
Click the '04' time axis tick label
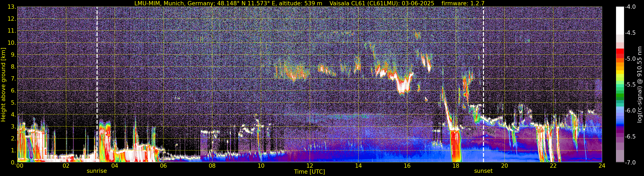click(114, 166)
